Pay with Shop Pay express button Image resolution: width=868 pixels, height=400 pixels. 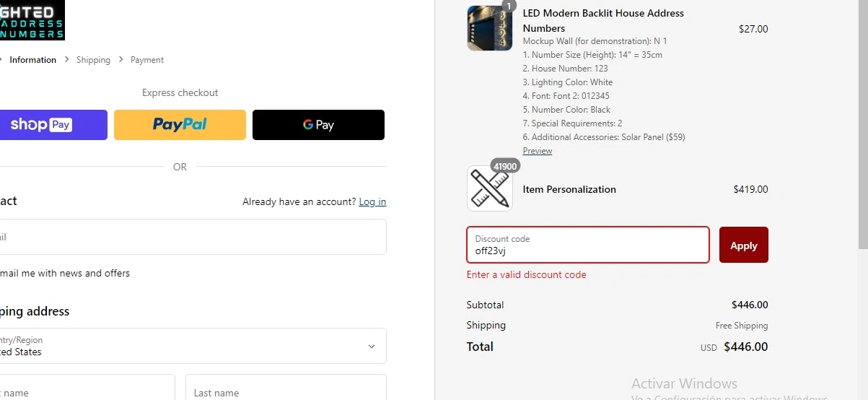[x=53, y=125]
